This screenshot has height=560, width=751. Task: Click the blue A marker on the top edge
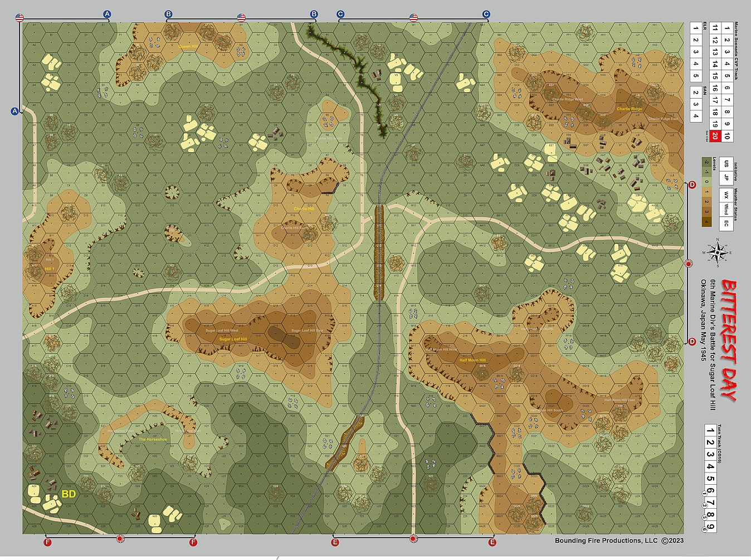[x=108, y=14]
